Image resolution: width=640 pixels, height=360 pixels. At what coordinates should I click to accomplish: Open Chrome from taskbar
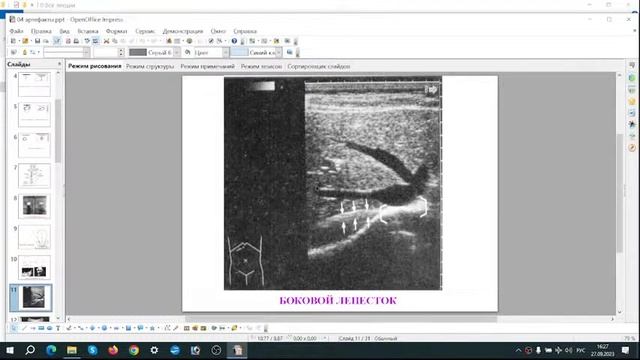point(134,350)
